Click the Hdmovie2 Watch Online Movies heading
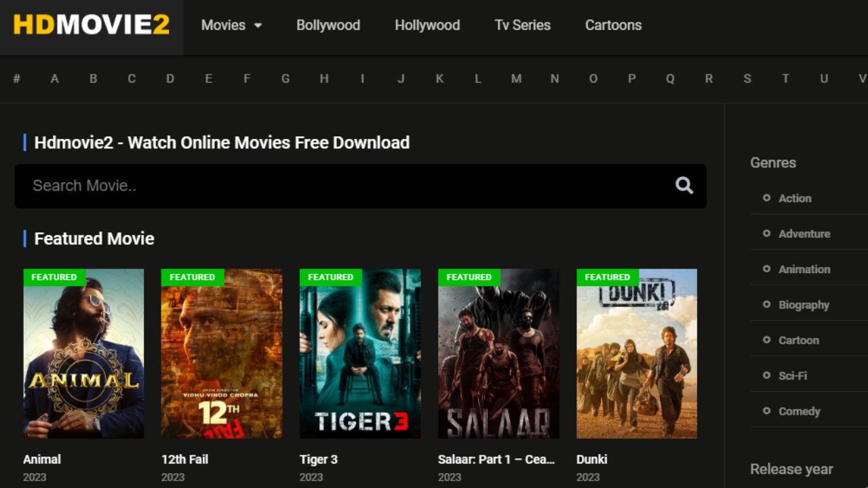Viewport: 868px width, 488px height. (x=222, y=142)
